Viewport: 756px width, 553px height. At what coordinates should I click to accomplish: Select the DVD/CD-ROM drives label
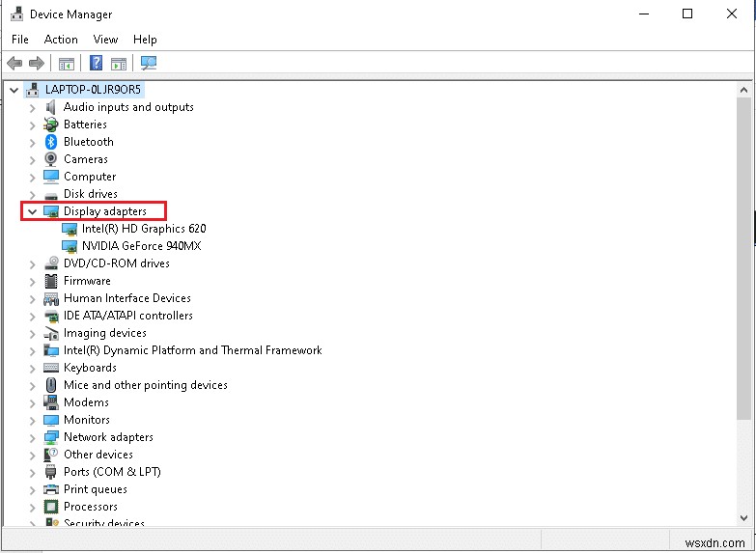tap(117, 263)
